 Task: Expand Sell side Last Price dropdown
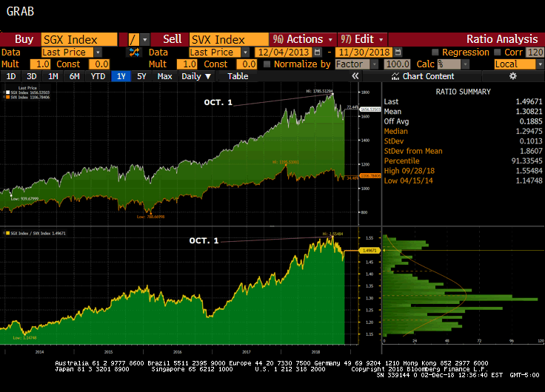click(x=245, y=53)
